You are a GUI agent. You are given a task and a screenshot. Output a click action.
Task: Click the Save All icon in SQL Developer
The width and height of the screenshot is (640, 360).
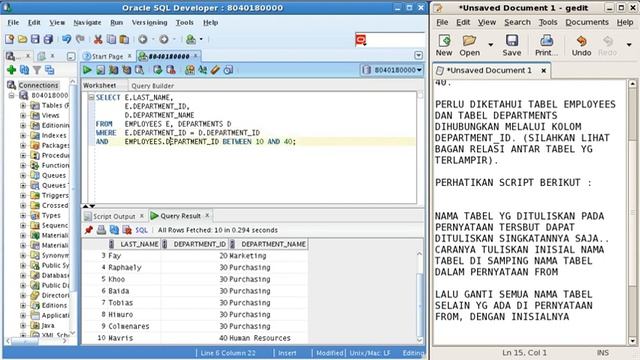pyautogui.click(x=48, y=39)
